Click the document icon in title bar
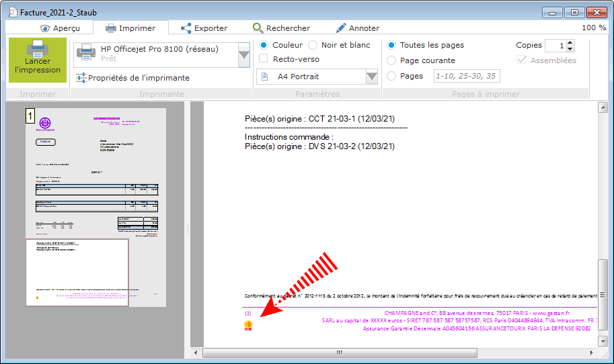 pyautogui.click(x=11, y=11)
